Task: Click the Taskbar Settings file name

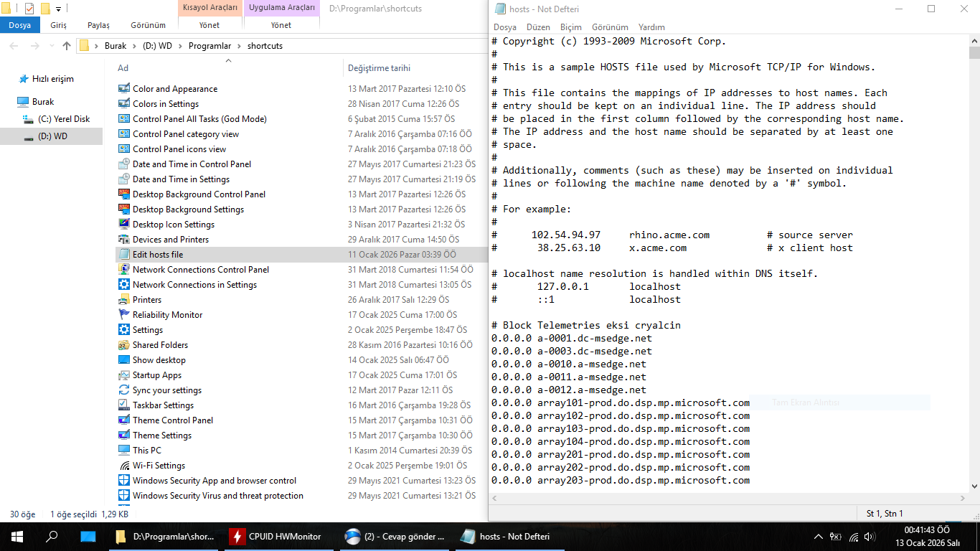Action: pos(163,405)
